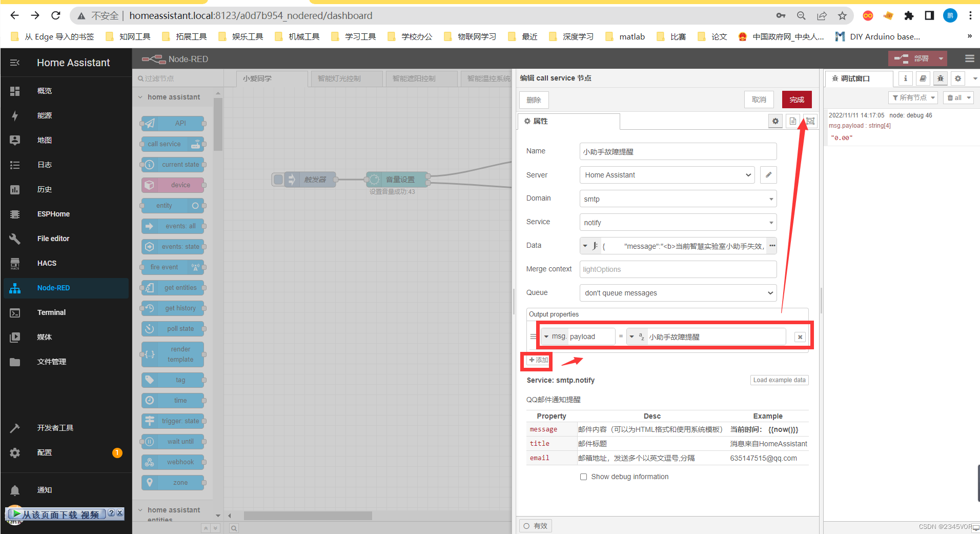Open the Queue dropdown

pyautogui.click(x=678, y=293)
